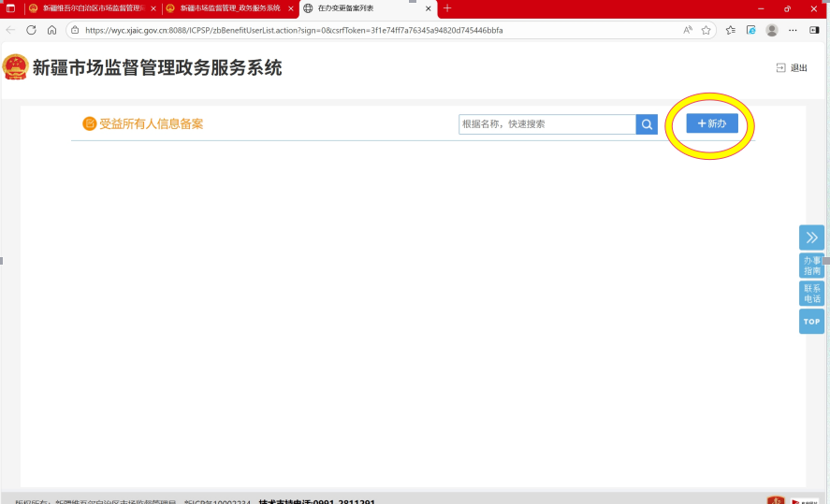The height and width of the screenshot is (504, 830).
Task: Open the browser profile avatar
Action: [x=772, y=30]
